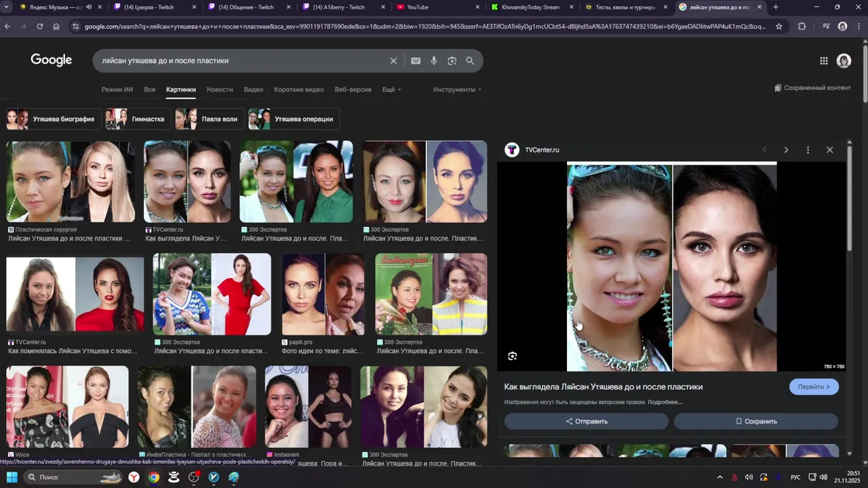Open Сохраненный контент
868x488 pixels.
pos(812,88)
